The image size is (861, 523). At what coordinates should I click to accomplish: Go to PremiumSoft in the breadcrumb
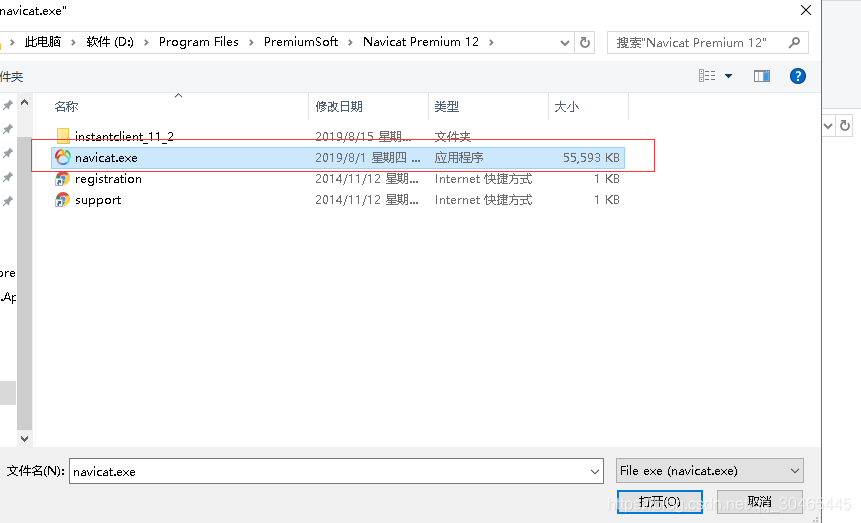[x=301, y=42]
